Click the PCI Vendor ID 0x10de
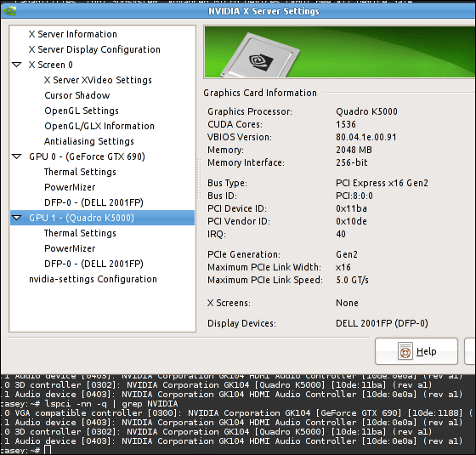Image resolution: width=476 pixels, height=455 pixels. click(x=351, y=221)
